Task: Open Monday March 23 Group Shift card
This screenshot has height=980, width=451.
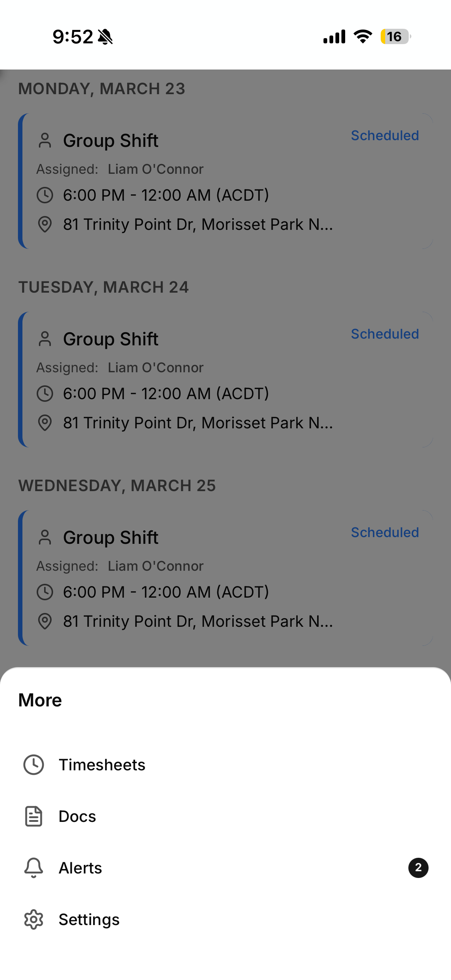Action: point(225,181)
